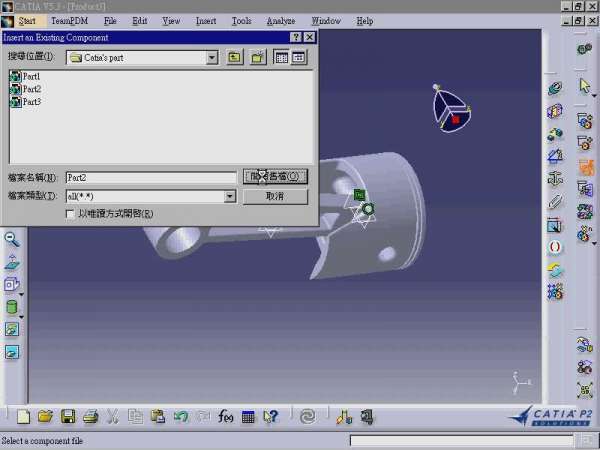This screenshot has width=600, height=450.
Task: Click the zoom magnifier icon on left edge
Action: (12, 239)
